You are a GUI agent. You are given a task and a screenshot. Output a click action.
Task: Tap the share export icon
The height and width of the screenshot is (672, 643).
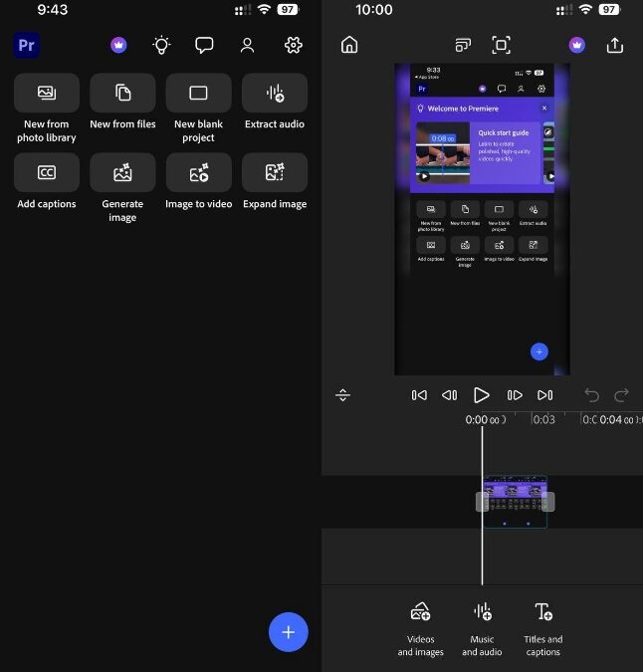(615, 45)
